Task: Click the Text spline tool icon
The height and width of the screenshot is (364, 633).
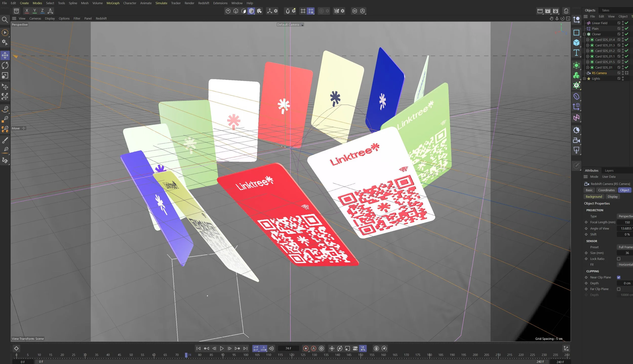Action: [x=576, y=53]
